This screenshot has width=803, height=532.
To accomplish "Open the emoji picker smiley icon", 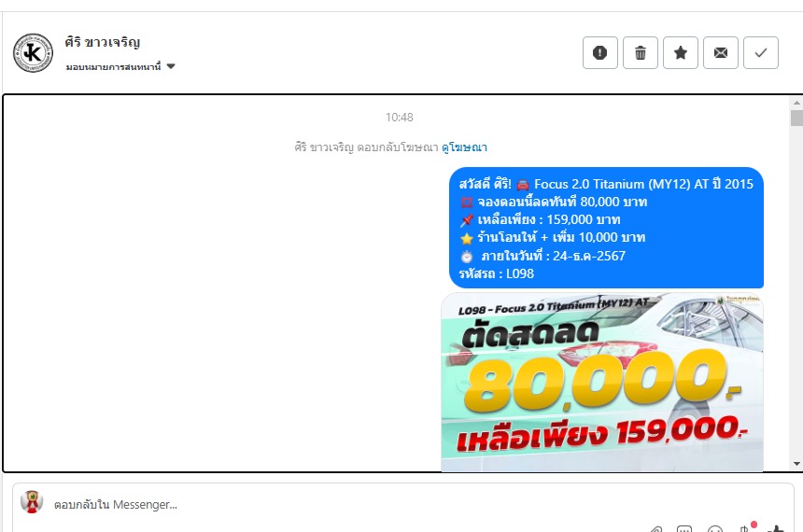I will pyautogui.click(x=715, y=529).
